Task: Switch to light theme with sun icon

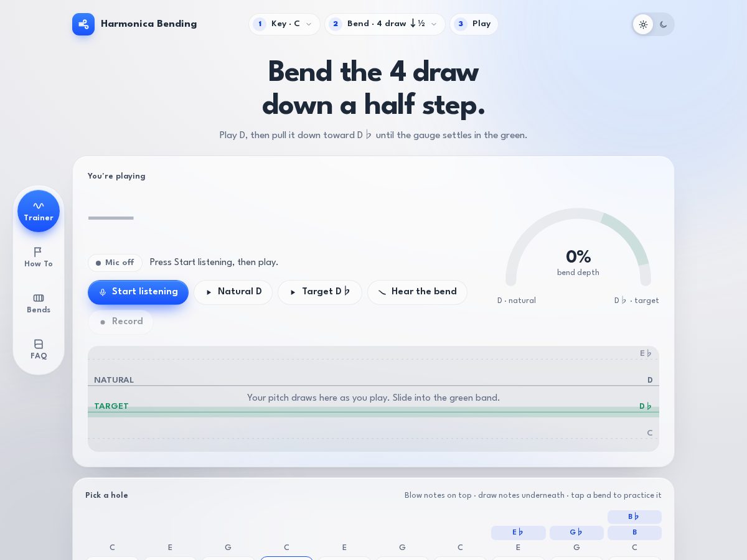Action: pyautogui.click(x=643, y=24)
